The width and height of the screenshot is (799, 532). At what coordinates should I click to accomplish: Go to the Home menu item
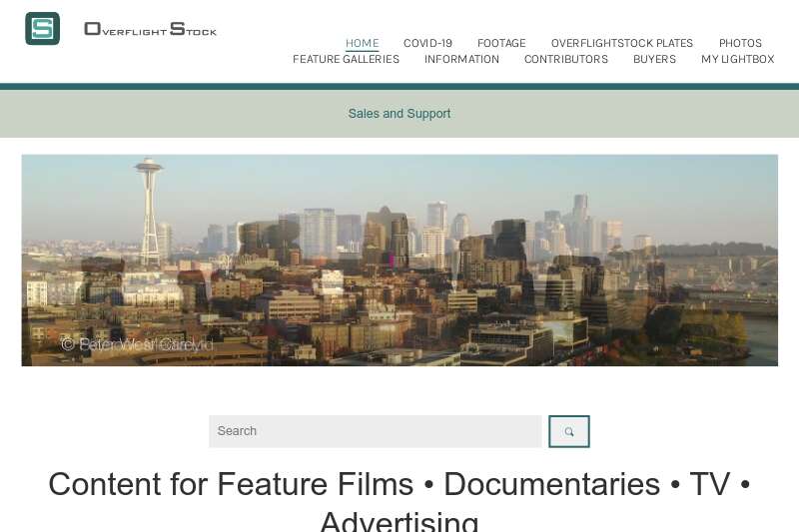pyautogui.click(x=362, y=43)
